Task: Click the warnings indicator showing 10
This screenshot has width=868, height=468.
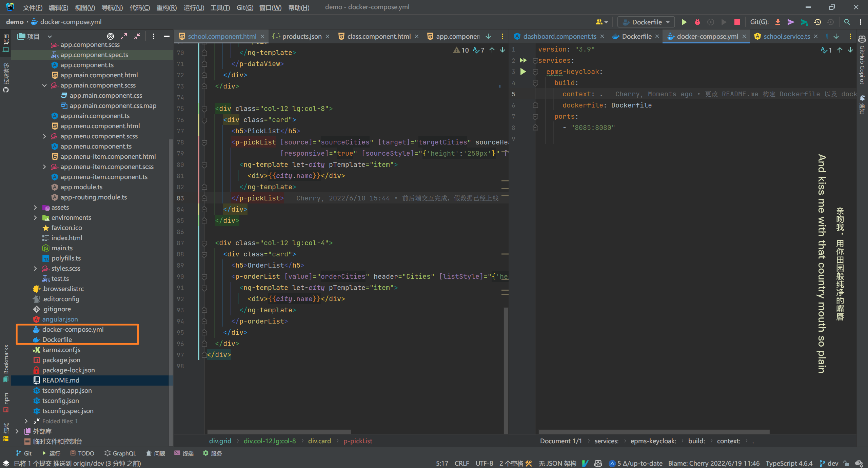Action: [x=461, y=50]
